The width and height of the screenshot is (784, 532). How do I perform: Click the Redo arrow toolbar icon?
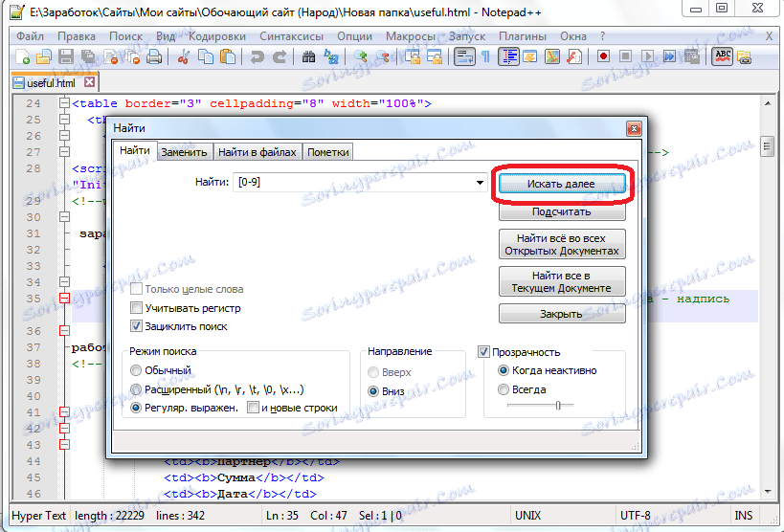(x=279, y=57)
